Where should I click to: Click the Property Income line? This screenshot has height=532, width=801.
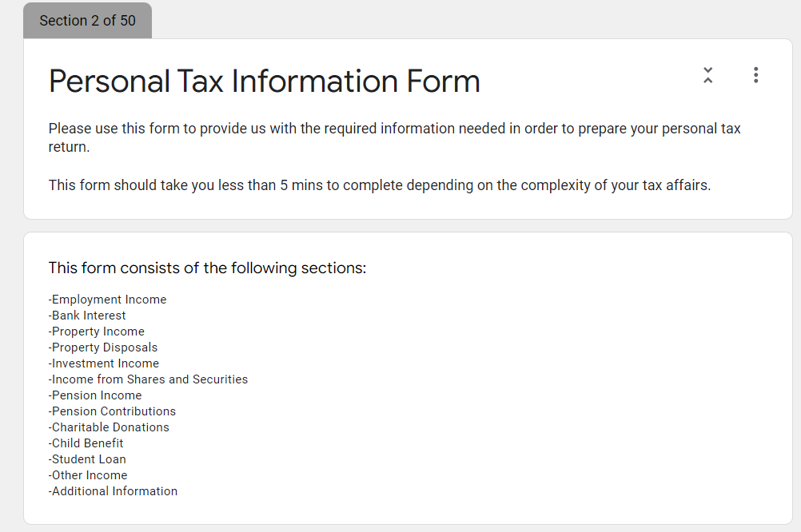[97, 332]
